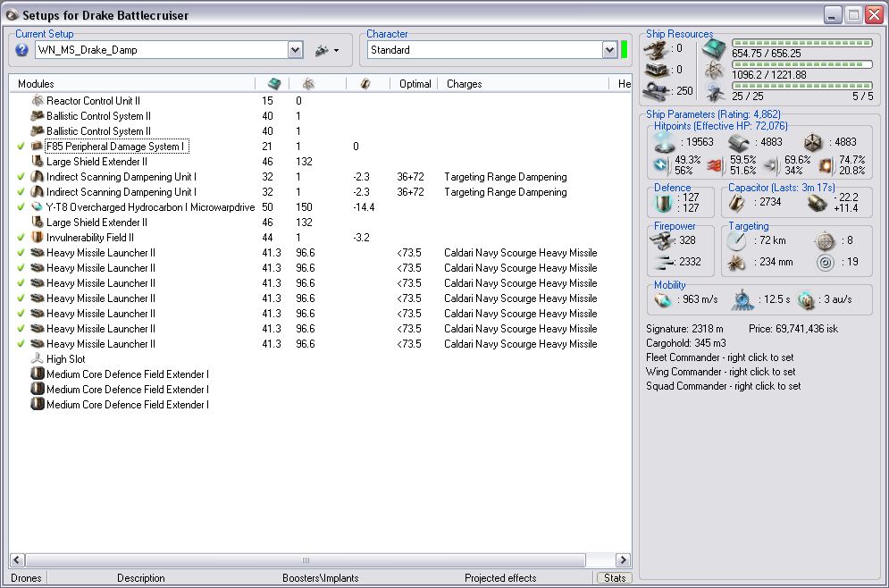Click the shield hitpoints icon showing 19563
The width and height of the screenshot is (889, 588).
pyautogui.click(x=664, y=142)
